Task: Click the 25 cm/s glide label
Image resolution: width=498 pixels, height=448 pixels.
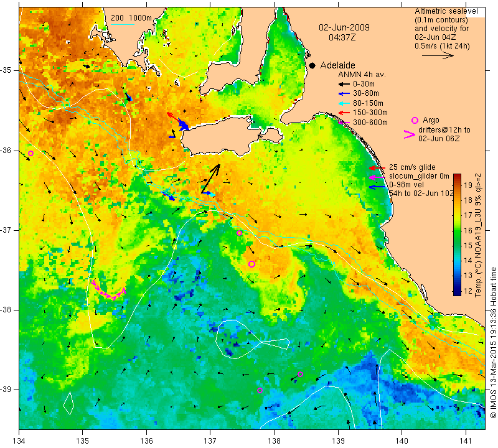Action: click(412, 167)
